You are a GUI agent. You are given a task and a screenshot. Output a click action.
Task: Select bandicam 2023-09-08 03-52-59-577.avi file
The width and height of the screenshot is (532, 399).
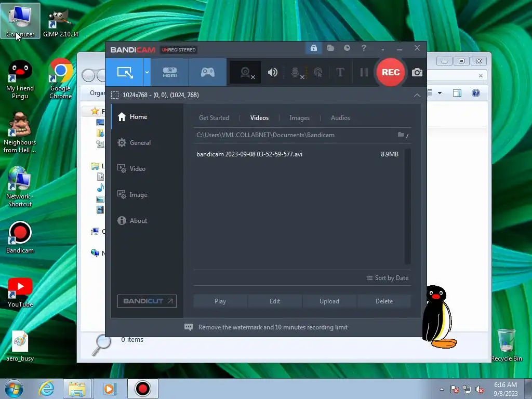point(297,154)
